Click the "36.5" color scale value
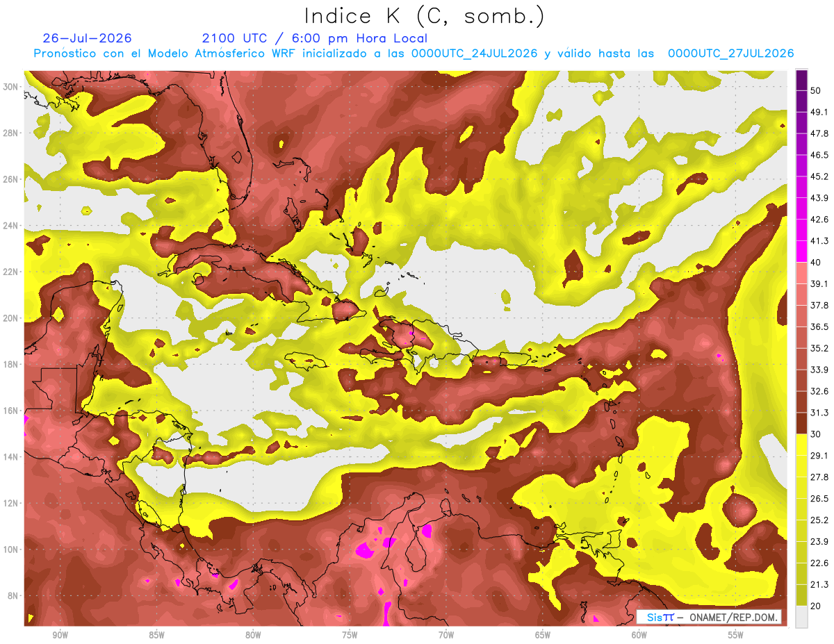 (819, 327)
